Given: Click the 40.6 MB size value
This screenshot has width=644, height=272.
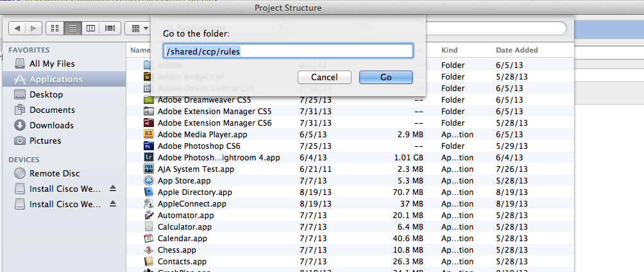Looking at the screenshot, I should point(408,238).
